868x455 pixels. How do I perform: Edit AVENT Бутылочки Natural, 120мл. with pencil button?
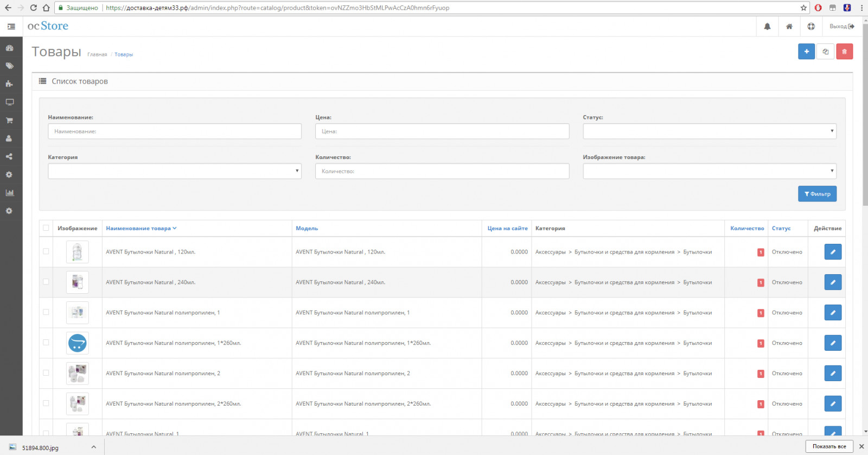coord(833,252)
